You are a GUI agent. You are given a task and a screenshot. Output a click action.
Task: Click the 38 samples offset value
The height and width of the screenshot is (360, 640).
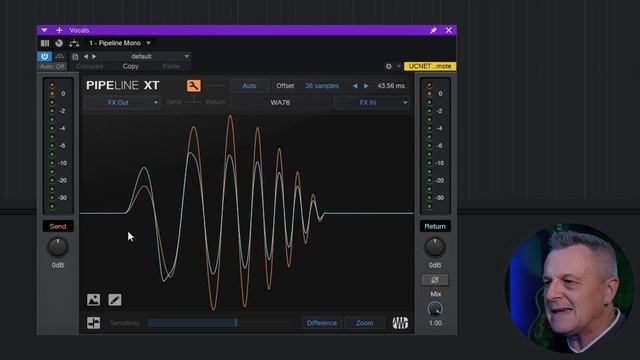coord(322,86)
